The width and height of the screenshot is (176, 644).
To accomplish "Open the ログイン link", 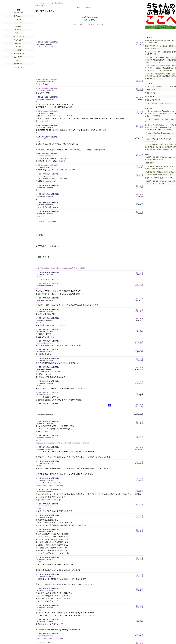I will coord(43,6).
